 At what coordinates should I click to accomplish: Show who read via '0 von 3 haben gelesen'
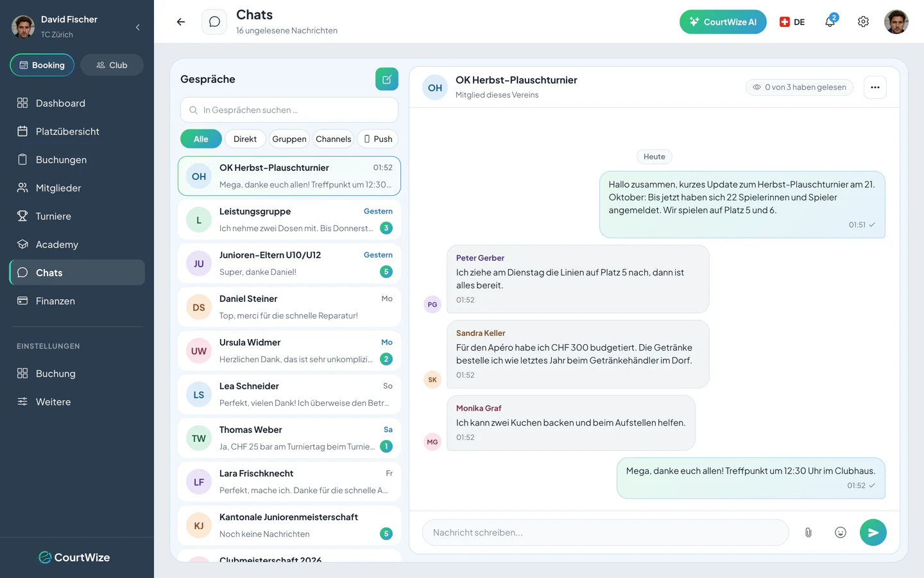tap(800, 87)
